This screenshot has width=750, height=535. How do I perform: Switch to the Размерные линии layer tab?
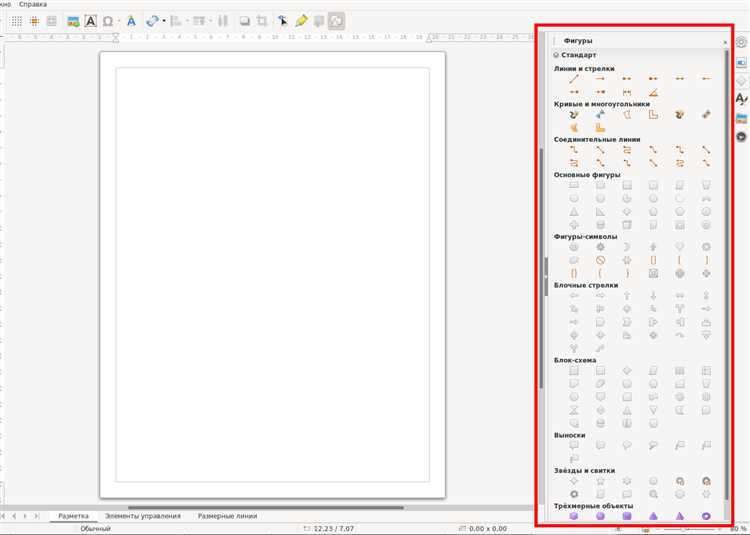(227, 516)
